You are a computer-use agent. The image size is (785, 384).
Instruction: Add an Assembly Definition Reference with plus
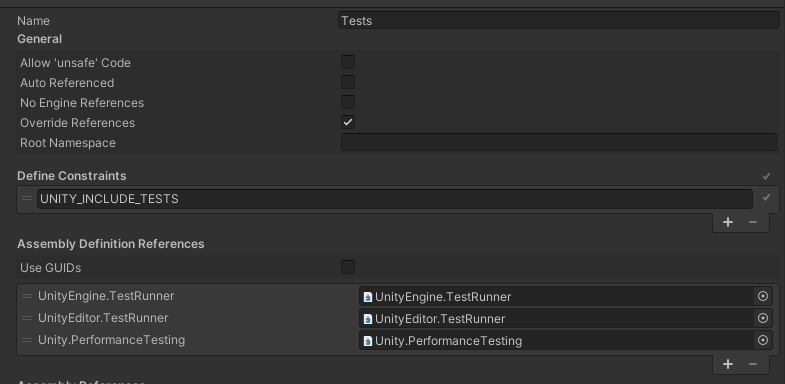[728, 364]
